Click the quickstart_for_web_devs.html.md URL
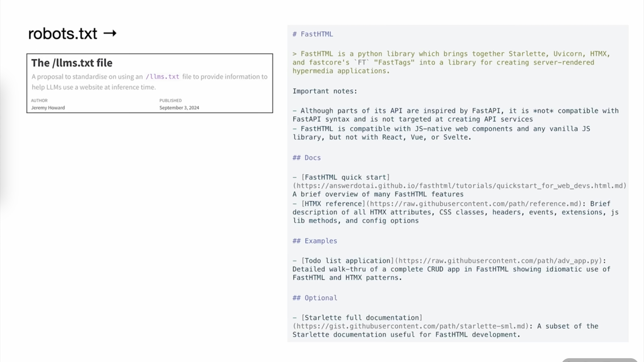Screen dimensions: 644x362 460,186
